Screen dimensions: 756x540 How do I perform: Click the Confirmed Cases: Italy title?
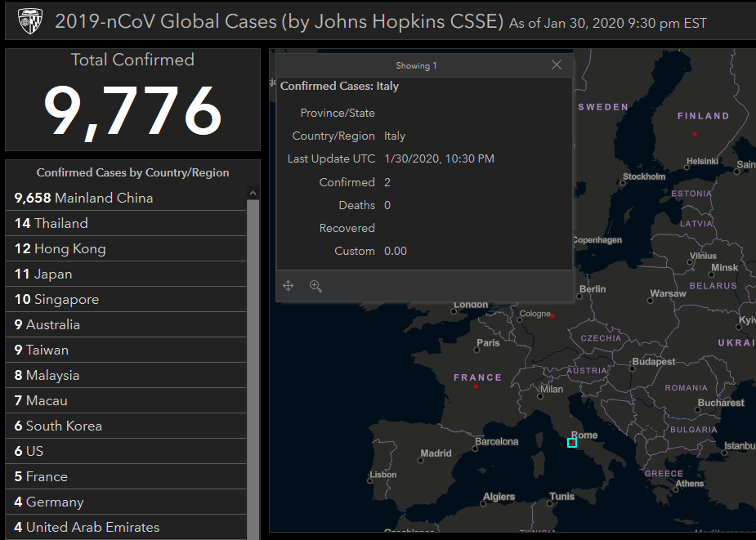click(339, 86)
